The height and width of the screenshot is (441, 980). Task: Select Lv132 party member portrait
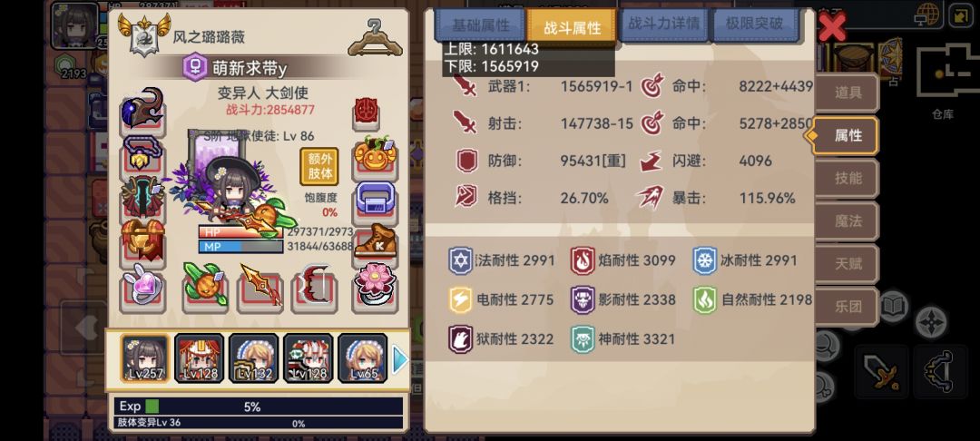click(x=254, y=358)
